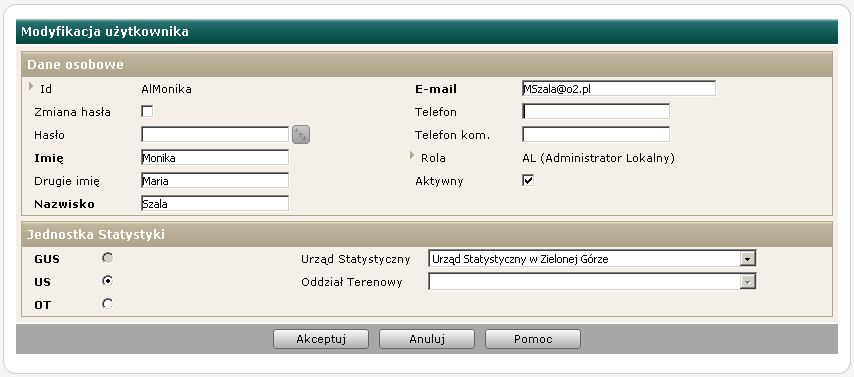The image size is (854, 377).
Task: Enable the Zmiana hasła checkbox
Action: pyautogui.click(x=147, y=112)
